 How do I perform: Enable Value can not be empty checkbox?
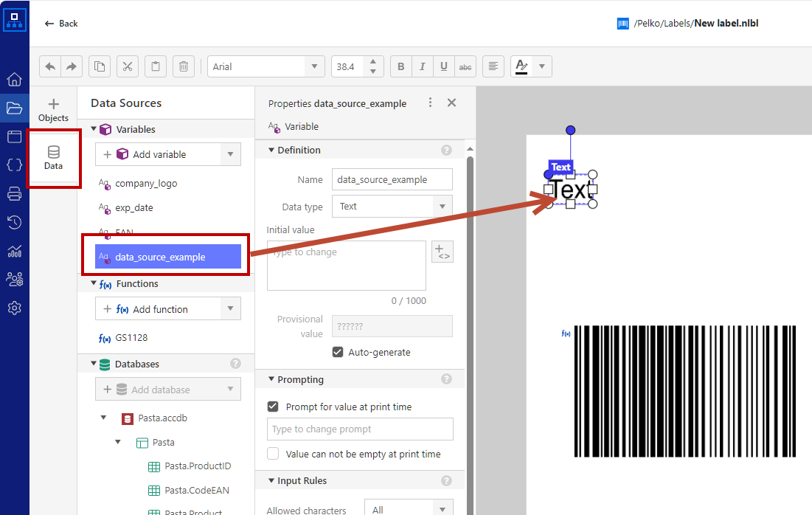tap(273, 454)
